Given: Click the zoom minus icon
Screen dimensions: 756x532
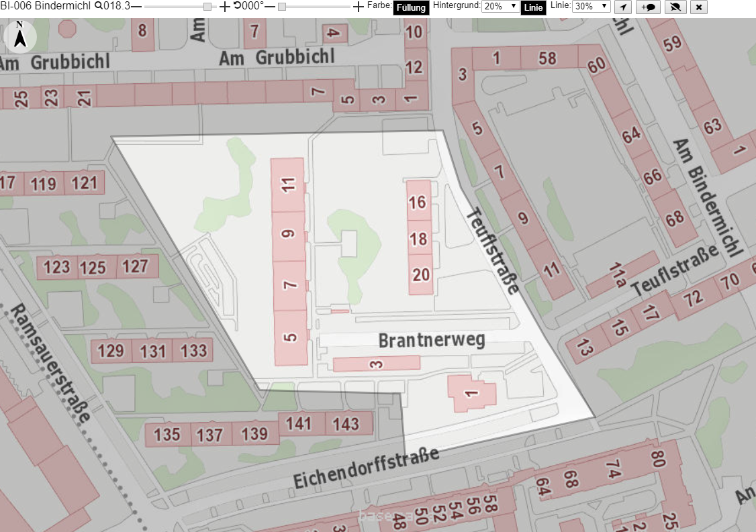Looking at the screenshot, I should pyautogui.click(x=136, y=6).
